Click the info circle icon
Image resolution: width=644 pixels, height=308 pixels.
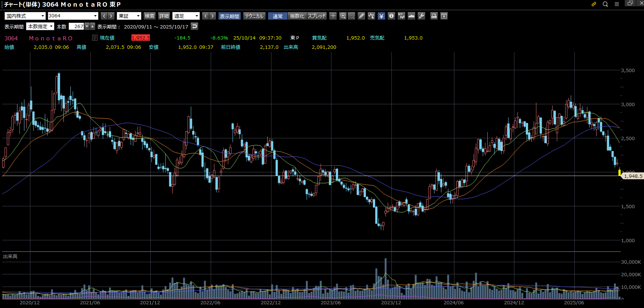(x=391, y=16)
